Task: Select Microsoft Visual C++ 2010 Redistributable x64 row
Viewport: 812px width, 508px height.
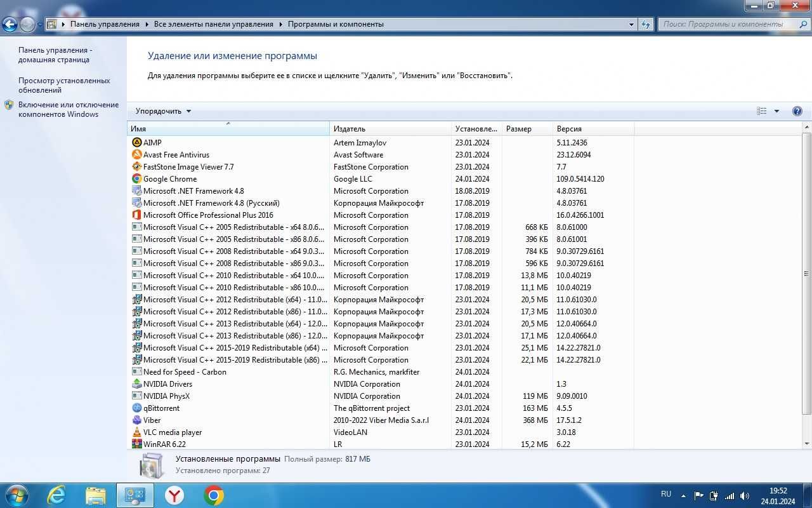Action: (x=381, y=276)
